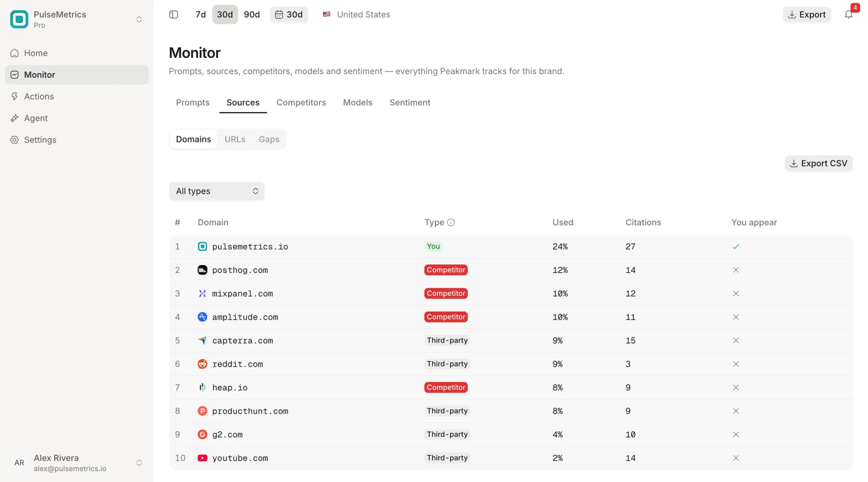Switch to Domains view
This screenshot has height=482, width=868.
[x=193, y=139]
